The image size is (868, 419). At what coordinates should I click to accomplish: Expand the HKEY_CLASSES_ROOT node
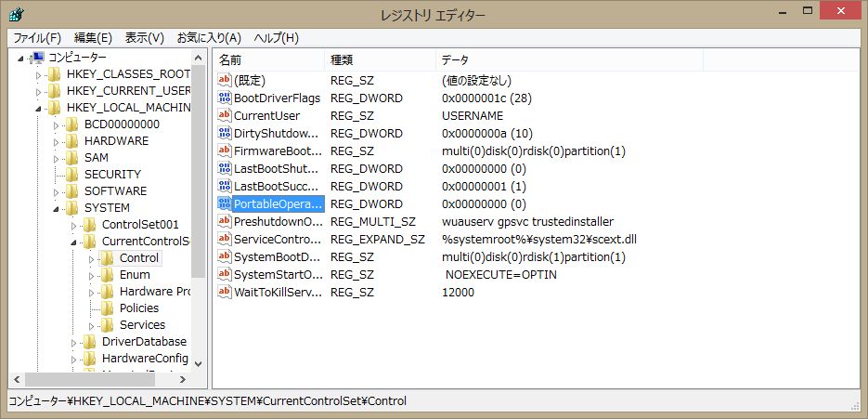(38, 75)
